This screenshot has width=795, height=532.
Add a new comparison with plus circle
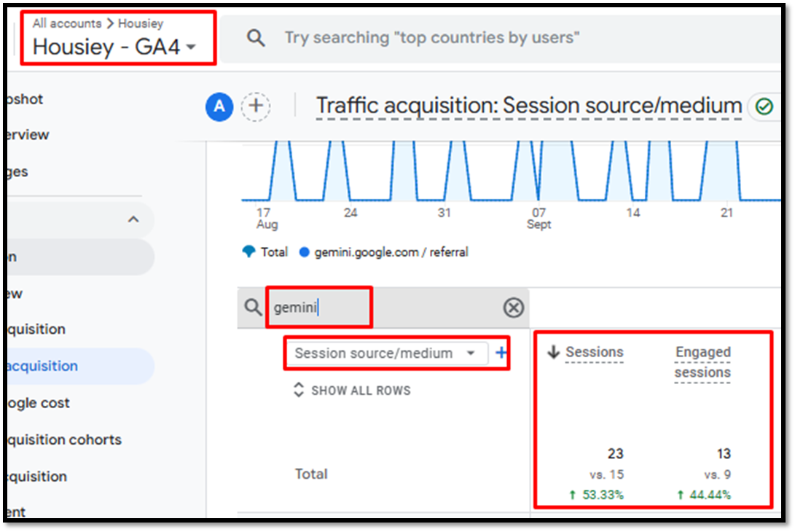pyautogui.click(x=256, y=107)
